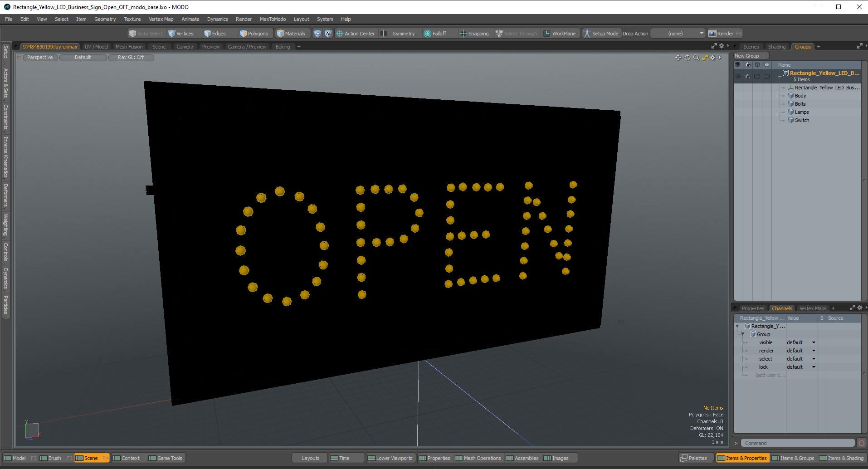Click the Rectangle_Yellow_LED_Bus locator axis icon
Screen dimensions: 868x469
point(791,88)
